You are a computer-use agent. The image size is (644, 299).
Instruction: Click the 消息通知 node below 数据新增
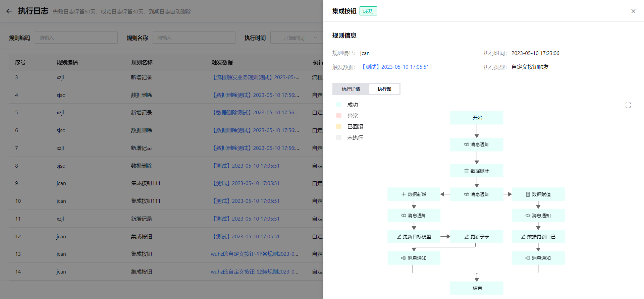414,216
